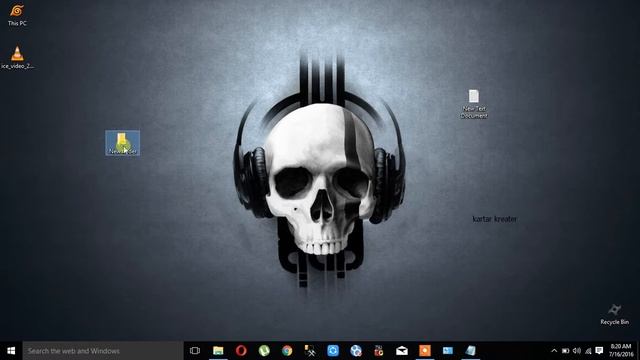Screen dimensions: 640x360
Task: Open the Action Center notifications
Action: 599,351
